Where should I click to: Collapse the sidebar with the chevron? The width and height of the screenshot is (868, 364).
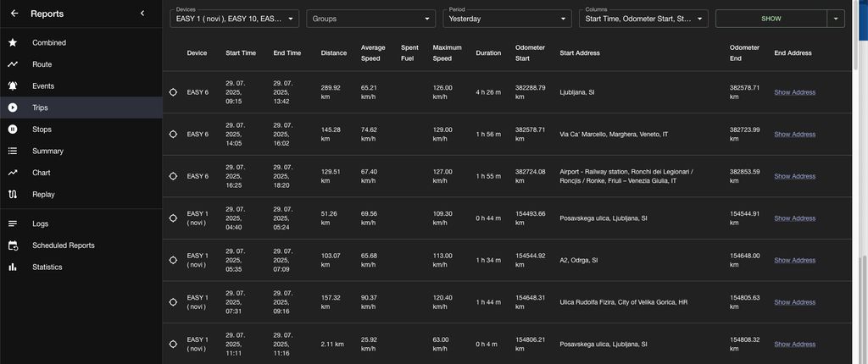click(142, 14)
